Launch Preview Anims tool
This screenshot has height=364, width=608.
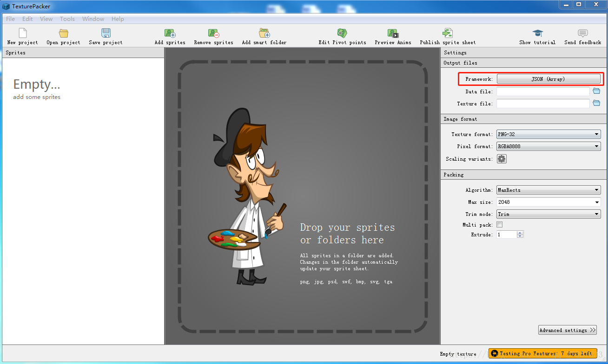point(393,33)
